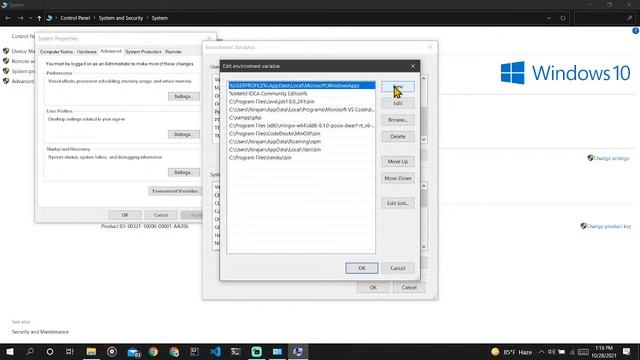The height and width of the screenshot is (360, 640).
Task: Select the AppData Roaming npm entry
Action: 302,142
